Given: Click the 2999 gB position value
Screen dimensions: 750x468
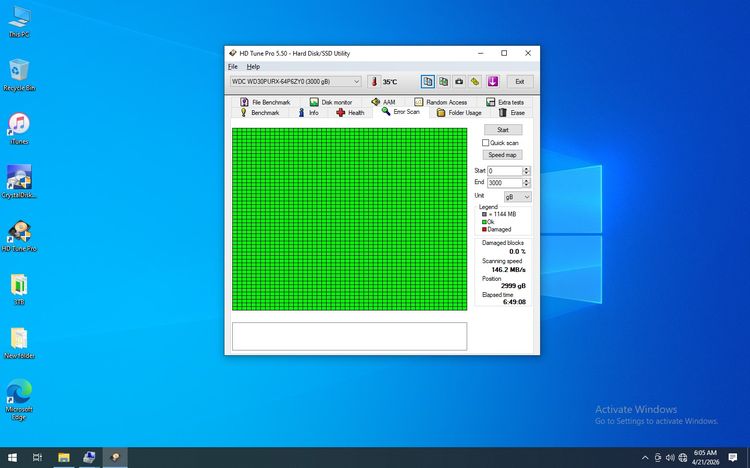Looking at the screenshot, I should click(x=513, y=286).
